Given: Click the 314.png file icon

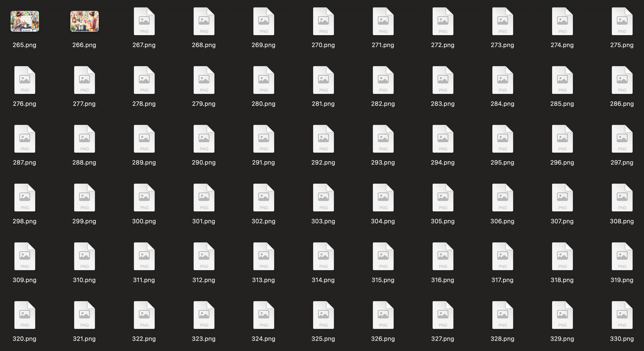Looking at the screenshot, I should (x=323, y=256).
